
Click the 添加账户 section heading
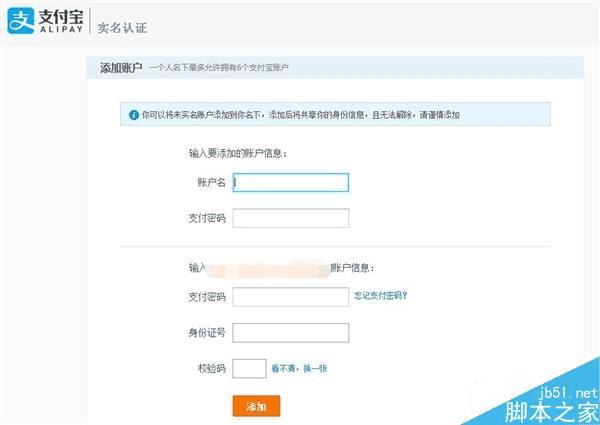(x=121, y=67)
